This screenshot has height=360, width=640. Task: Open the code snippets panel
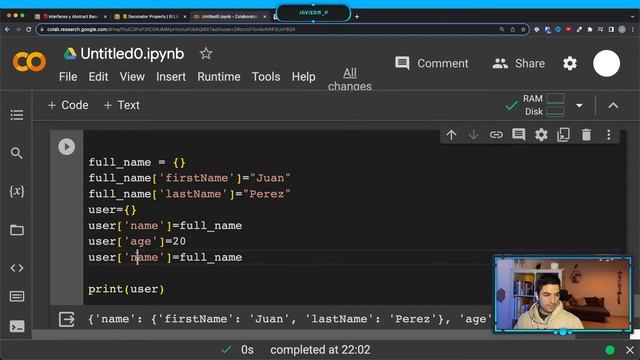[x=17, y=268]
